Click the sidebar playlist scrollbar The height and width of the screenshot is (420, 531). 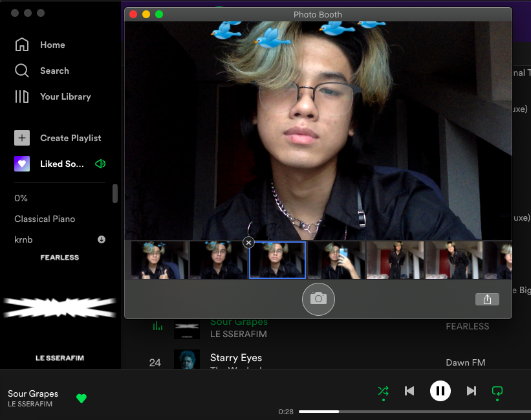tap(115, 193)
